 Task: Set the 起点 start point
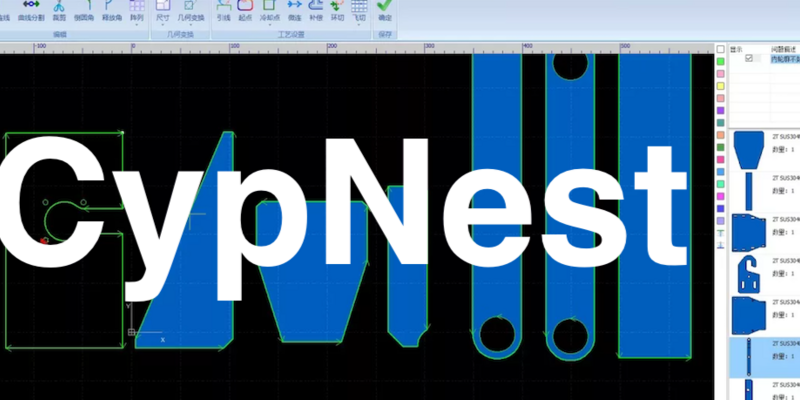pos(245,11)
